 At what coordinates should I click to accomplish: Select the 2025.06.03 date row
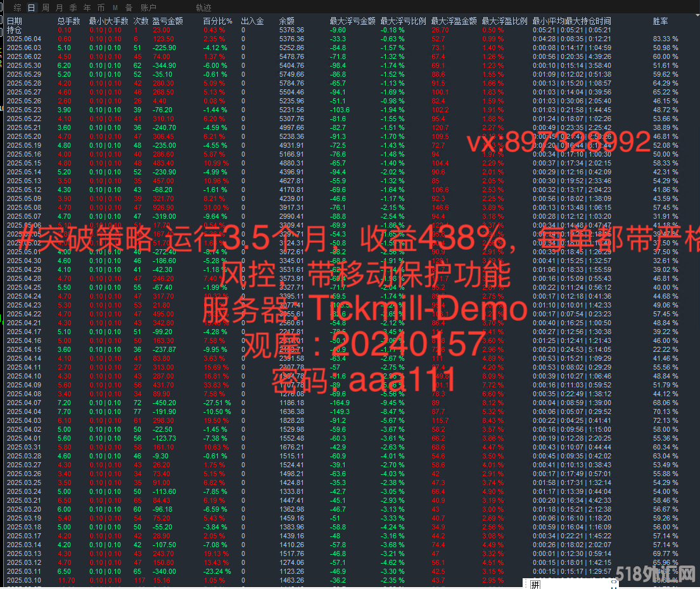(x=24, y=48)
